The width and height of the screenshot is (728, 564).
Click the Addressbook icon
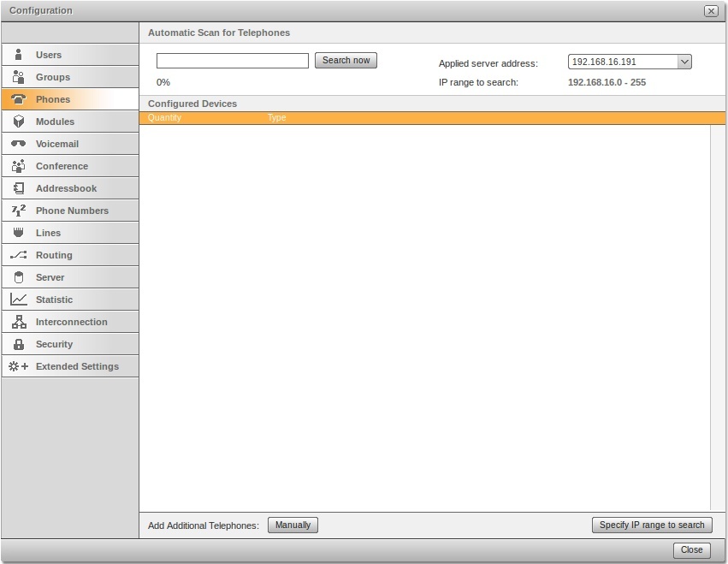click(19, 188)
